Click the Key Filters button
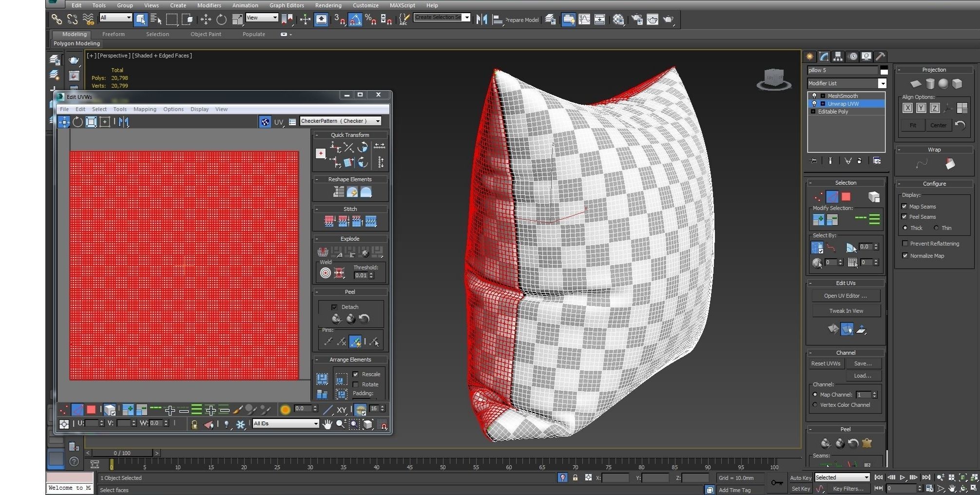The image size is (980, 495). point(848,489)
